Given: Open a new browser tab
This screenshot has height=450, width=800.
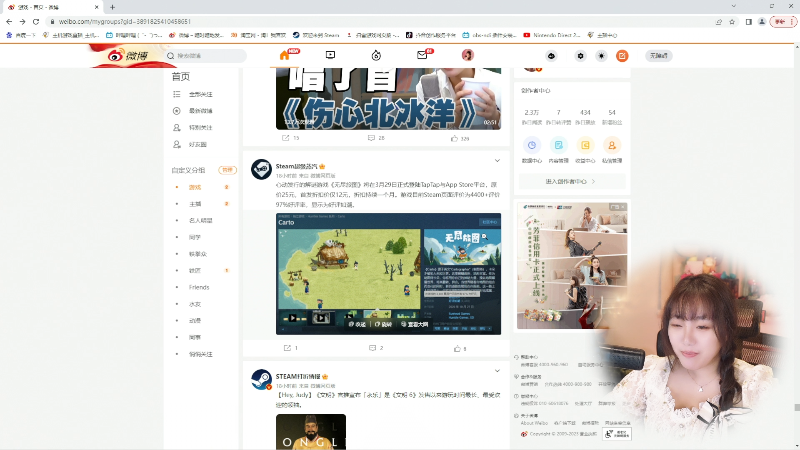Looking at the screenshot, I should click(x=112, y=7).
